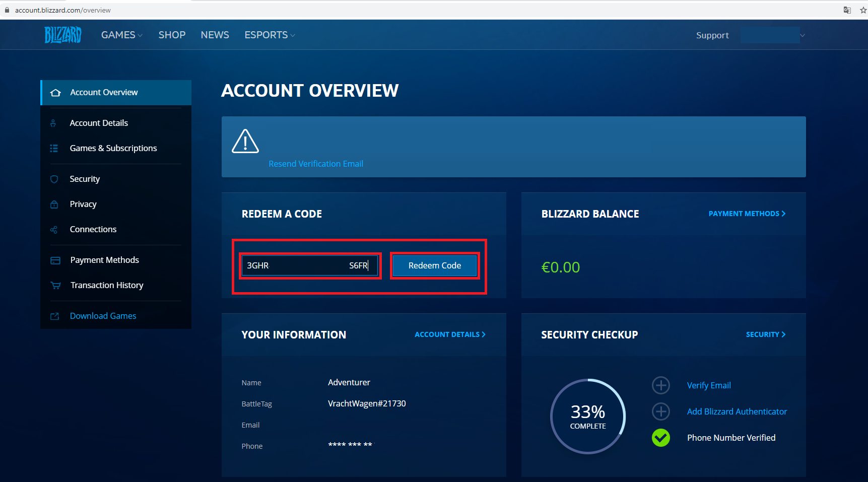Click the Redeem Code button
This screenshot has width=868, height=482.
(435, 265)
